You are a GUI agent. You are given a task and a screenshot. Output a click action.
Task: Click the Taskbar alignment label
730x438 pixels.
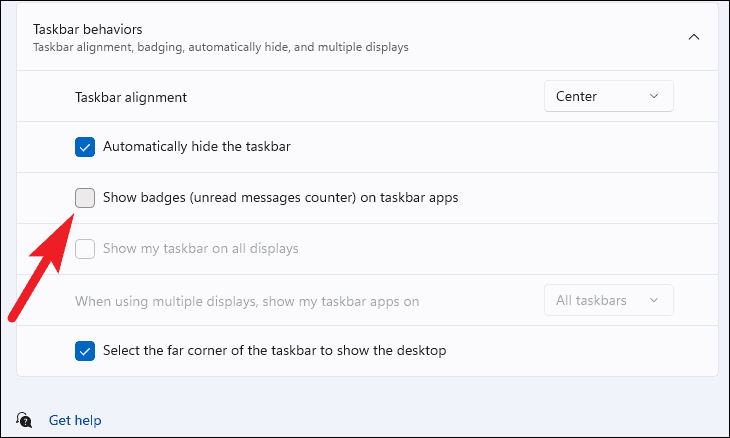click(x=131, y=97)
